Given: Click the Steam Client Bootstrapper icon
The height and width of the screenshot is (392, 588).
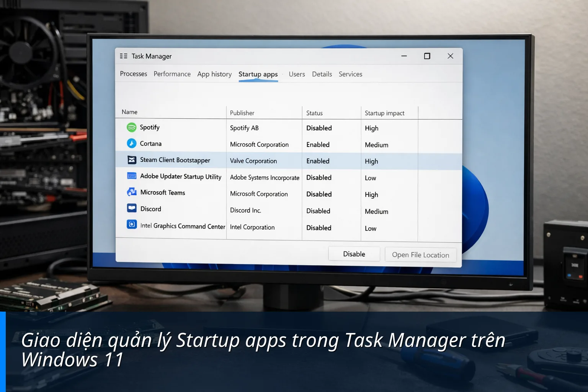Looking at the screenshot, I should tap(132, 160).
